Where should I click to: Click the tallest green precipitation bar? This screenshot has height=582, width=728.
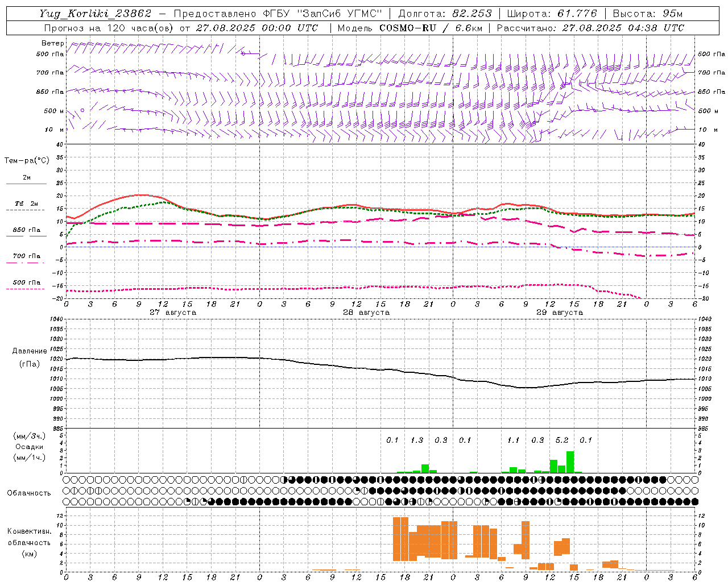click(x=570, y=462)
